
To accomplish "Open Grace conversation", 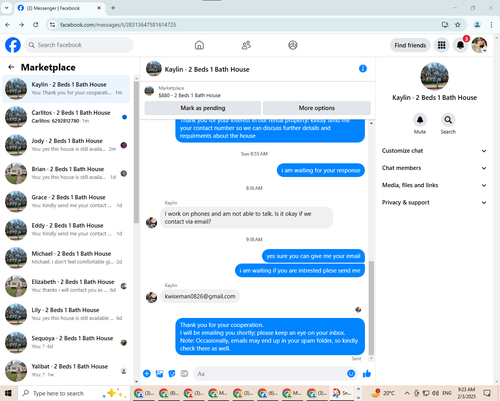I will (x=66, y=201).
